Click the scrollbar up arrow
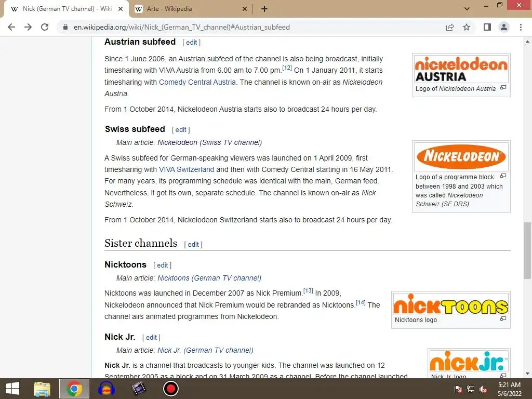 [x=527, y=42]
